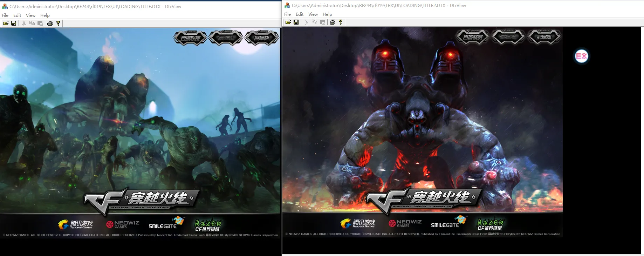Click the Help question mark in TITLE.DTX window
This screenshot has height=256, width=644.
click(58, 23)
